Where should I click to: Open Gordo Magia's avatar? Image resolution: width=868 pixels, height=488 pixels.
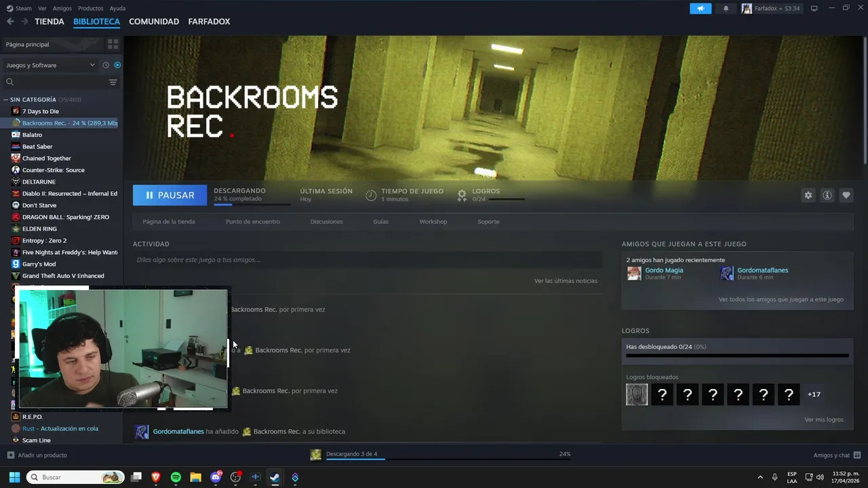(634, 273)
